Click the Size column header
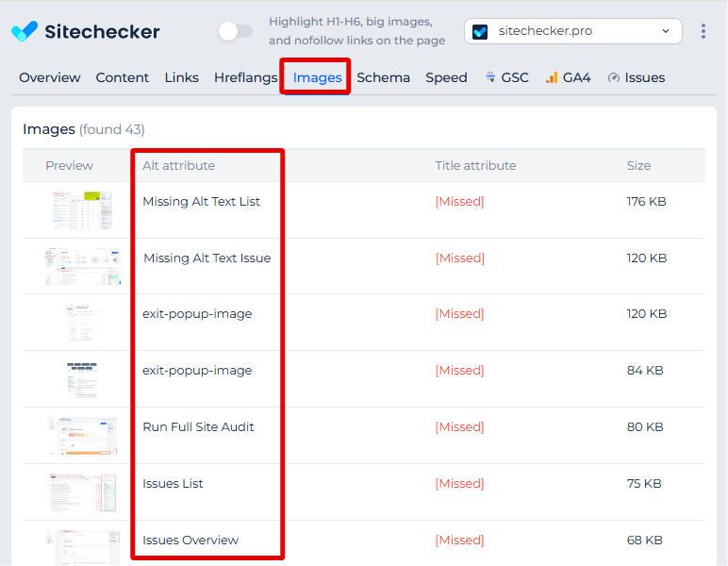The width and height of the screenshot is (728, 566). [638, 166]
